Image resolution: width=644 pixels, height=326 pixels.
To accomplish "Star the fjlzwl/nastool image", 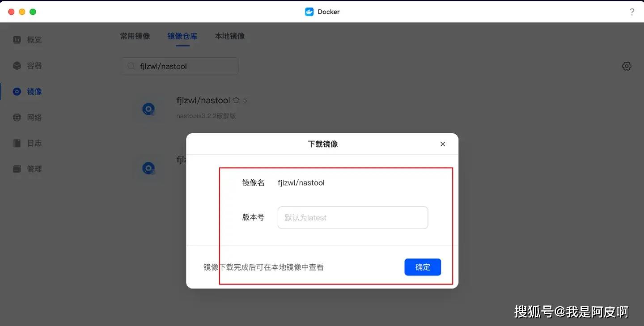I will (237, 100).
